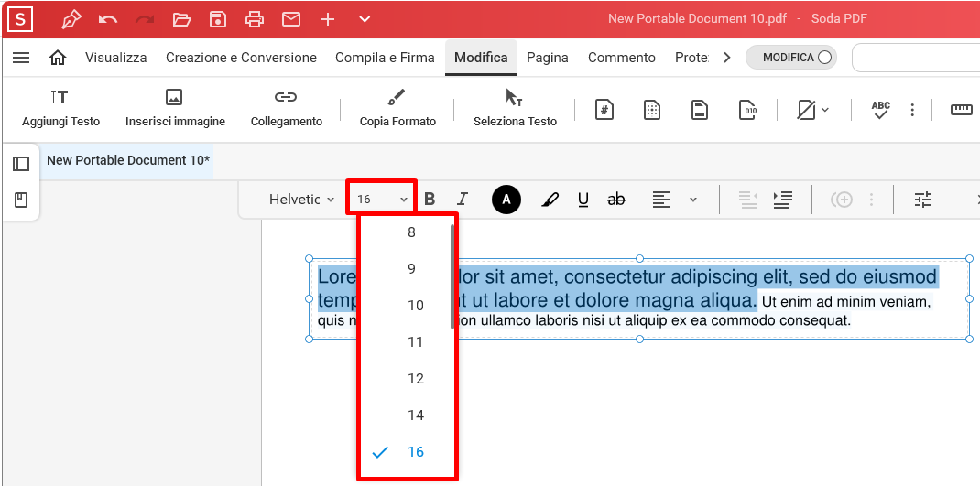Click the highlighter icon in format bar
Viewport: 980px width, 486px height.
(x=550, y=200)
